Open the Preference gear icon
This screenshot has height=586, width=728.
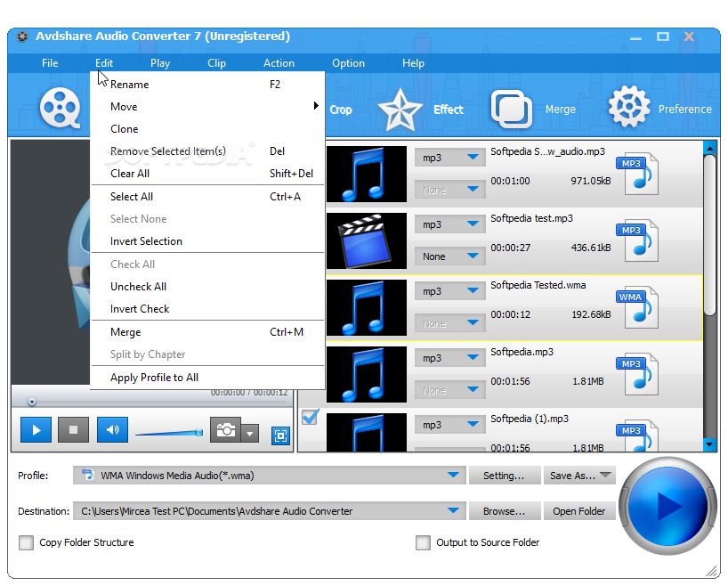coord(628,107)
